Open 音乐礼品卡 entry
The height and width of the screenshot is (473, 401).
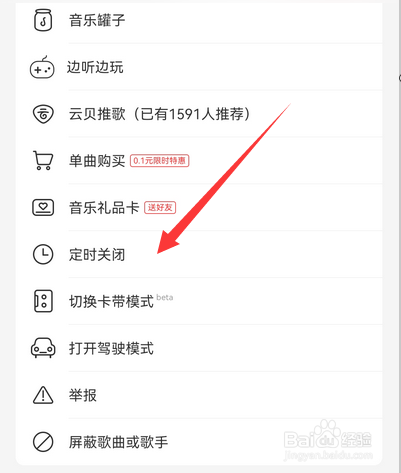199,208
